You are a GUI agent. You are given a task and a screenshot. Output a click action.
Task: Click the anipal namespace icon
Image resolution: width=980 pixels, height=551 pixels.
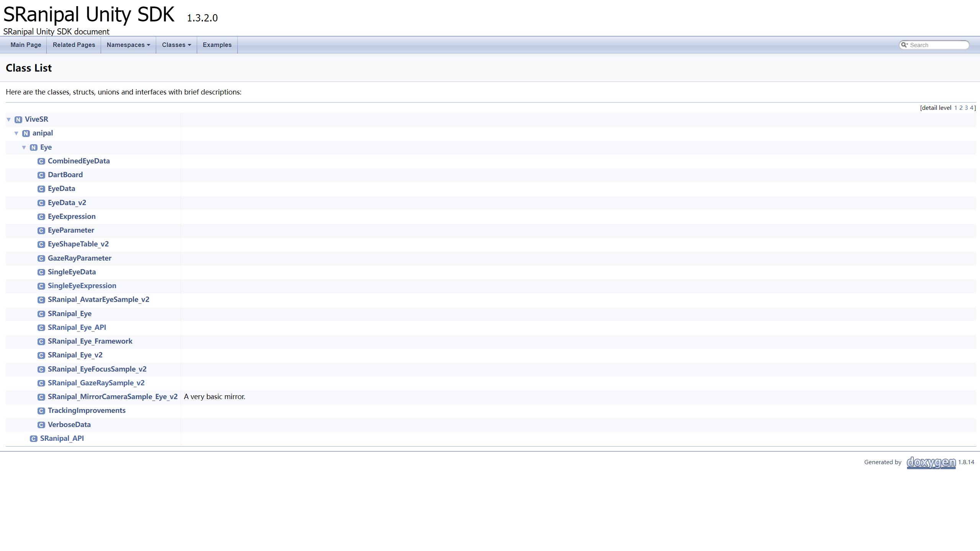pos(26,133)
